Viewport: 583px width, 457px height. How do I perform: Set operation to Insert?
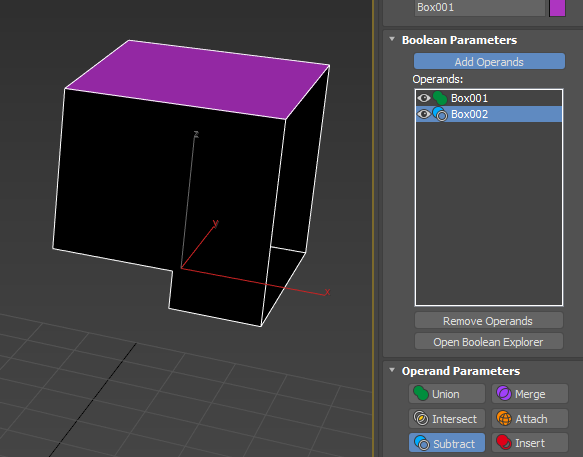click(x=530, y=443)
